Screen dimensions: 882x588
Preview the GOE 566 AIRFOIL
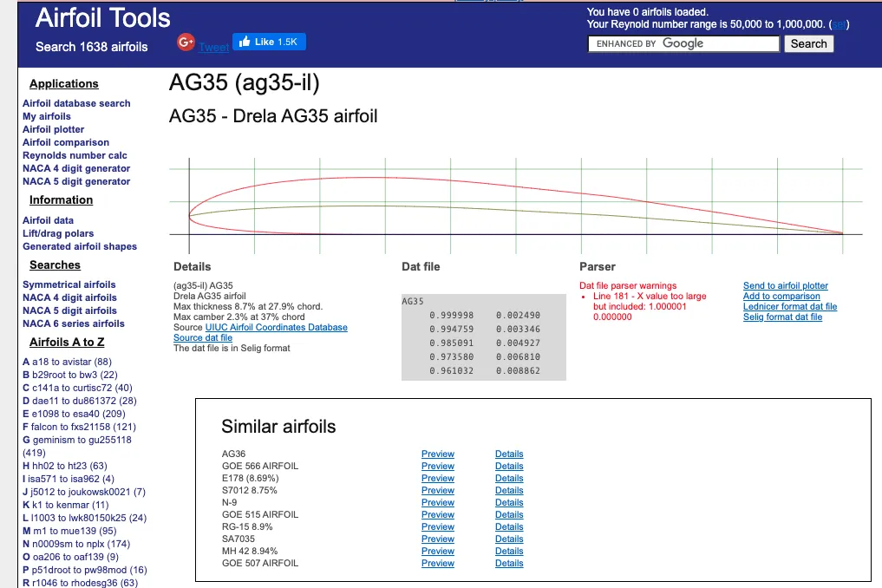[438, 466]
